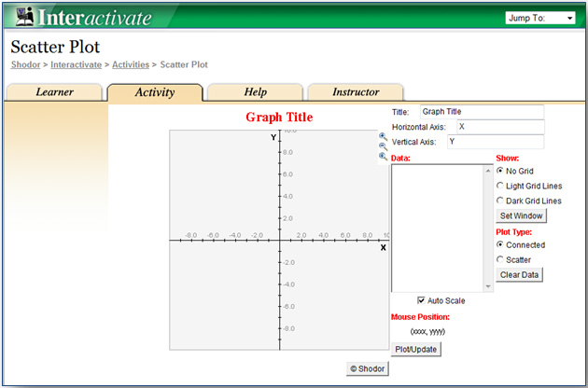Click the Set Window button

[x=521, y=216]
